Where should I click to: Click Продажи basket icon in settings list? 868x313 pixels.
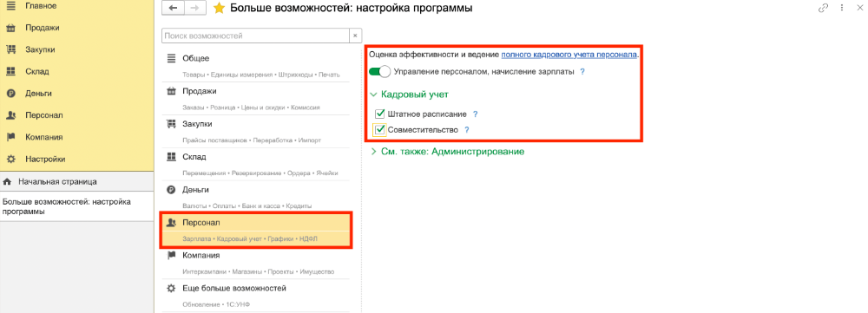tap(171, 91)
